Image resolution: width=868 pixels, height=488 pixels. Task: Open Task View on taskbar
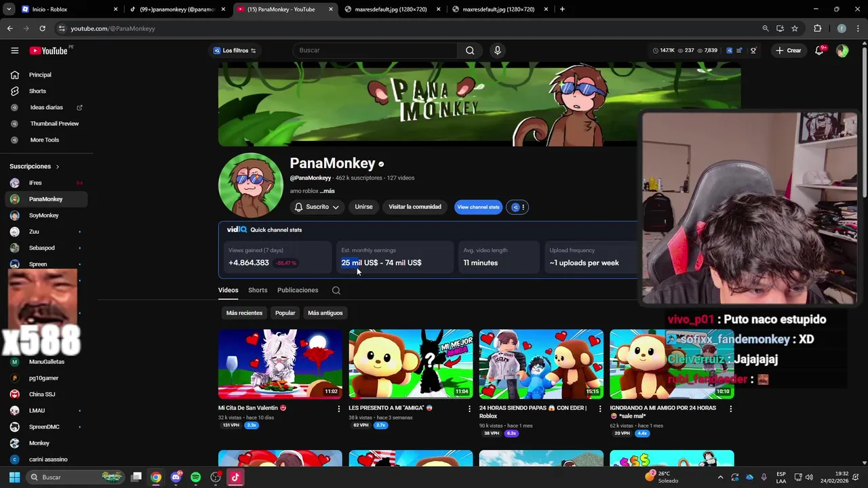point(136,477)
